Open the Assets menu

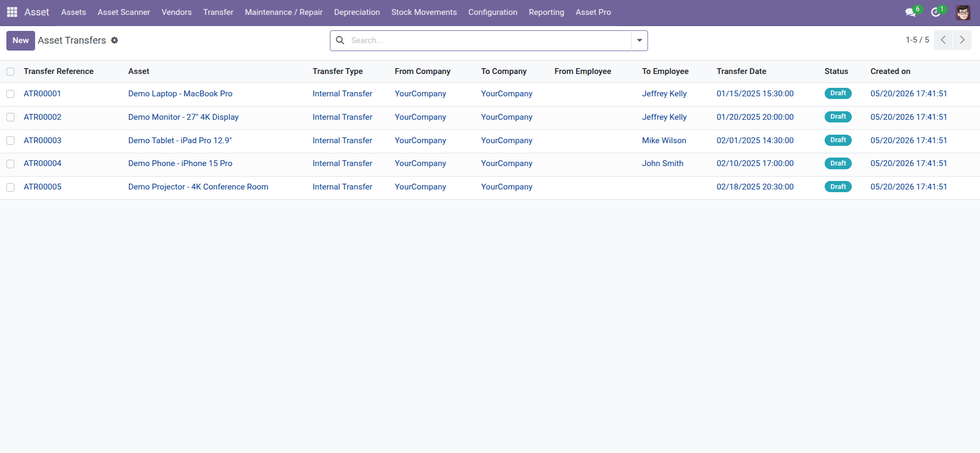(x=73, y=12)
